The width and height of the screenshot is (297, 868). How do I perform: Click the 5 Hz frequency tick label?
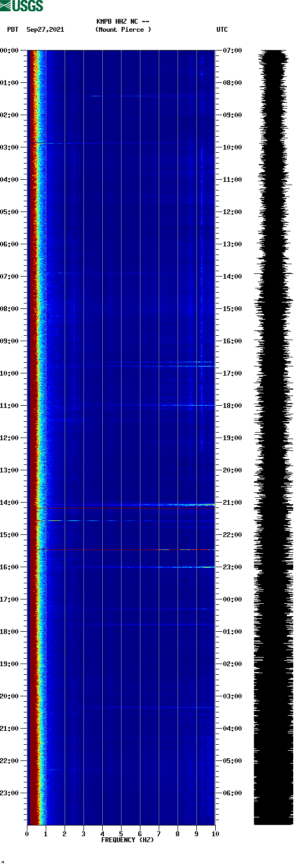tap(121, 834)
